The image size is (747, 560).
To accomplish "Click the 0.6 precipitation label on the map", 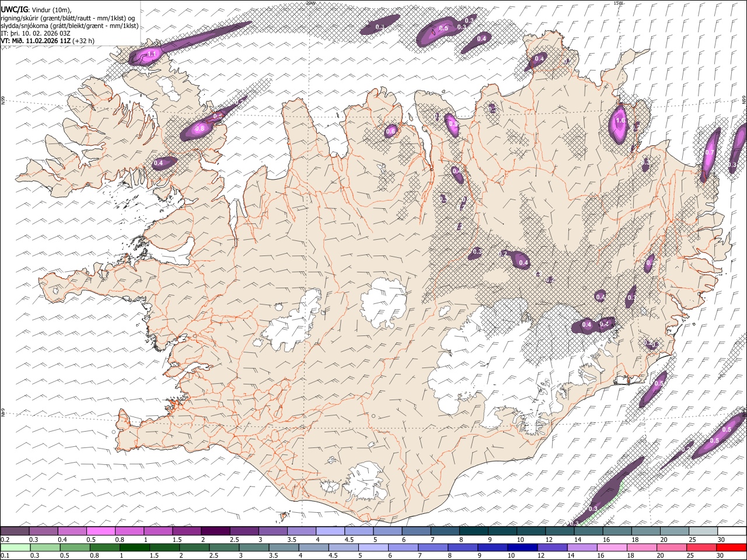I will tap(390, 132).
